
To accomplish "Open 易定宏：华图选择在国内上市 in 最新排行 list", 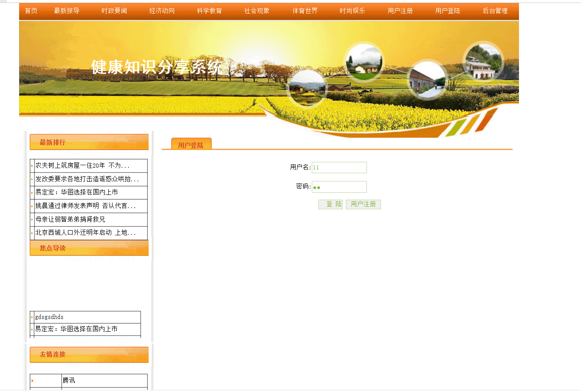I will coord(76,192).
